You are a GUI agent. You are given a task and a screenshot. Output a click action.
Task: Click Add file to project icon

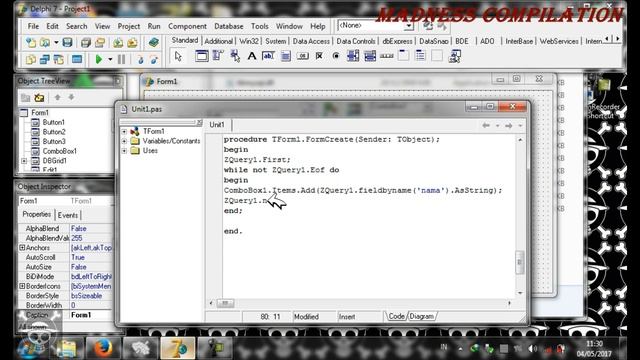(118, 42)
